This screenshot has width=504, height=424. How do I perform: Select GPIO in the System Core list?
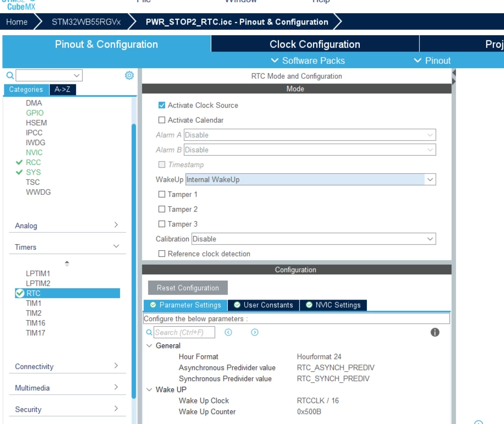[x=35, y=113]
